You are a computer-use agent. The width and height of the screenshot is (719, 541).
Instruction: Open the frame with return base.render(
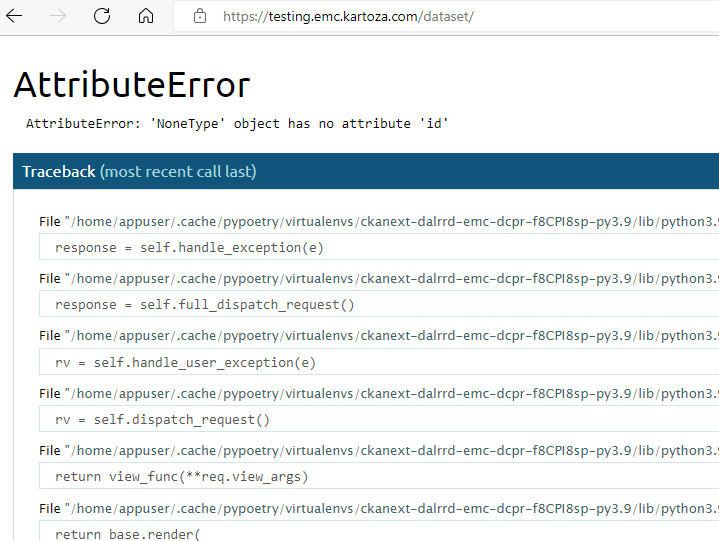[x=379, y=532]
